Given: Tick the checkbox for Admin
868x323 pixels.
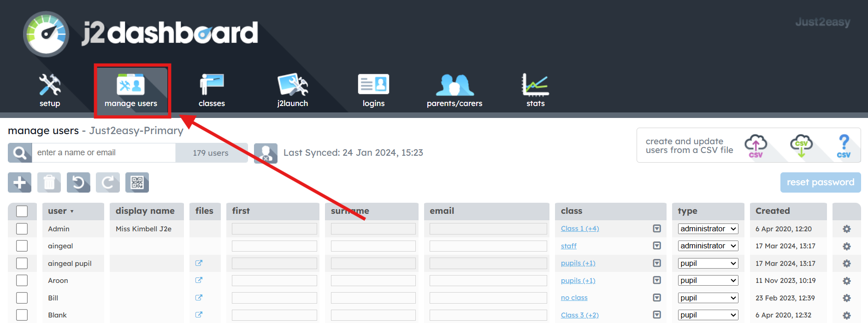Looking at the screenshot, I should click(x=22, y=229).
